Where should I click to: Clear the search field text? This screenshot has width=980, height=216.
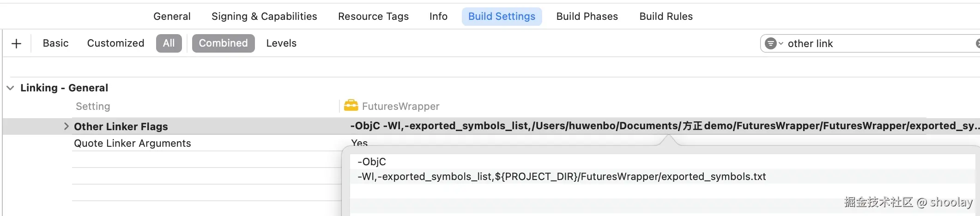[x=977, y=43]
